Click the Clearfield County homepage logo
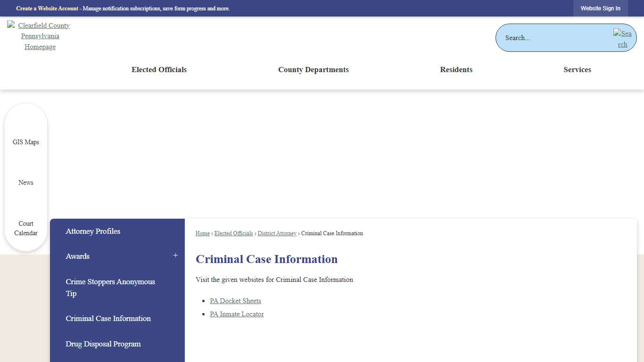The width and height of the screenshot is (644, 362). pyautogui.click(x=40, y=36)
